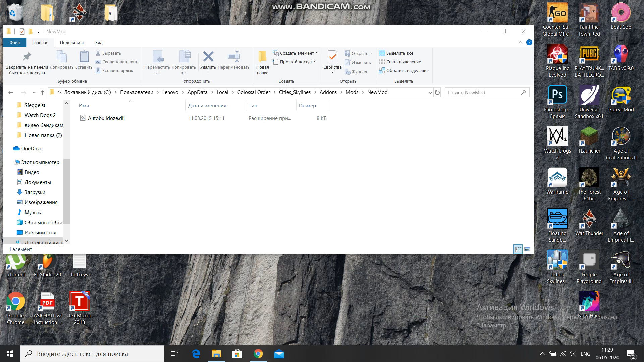Open the File Explorer help icon
Screen dimensions: 644x362
pos(529,42)
